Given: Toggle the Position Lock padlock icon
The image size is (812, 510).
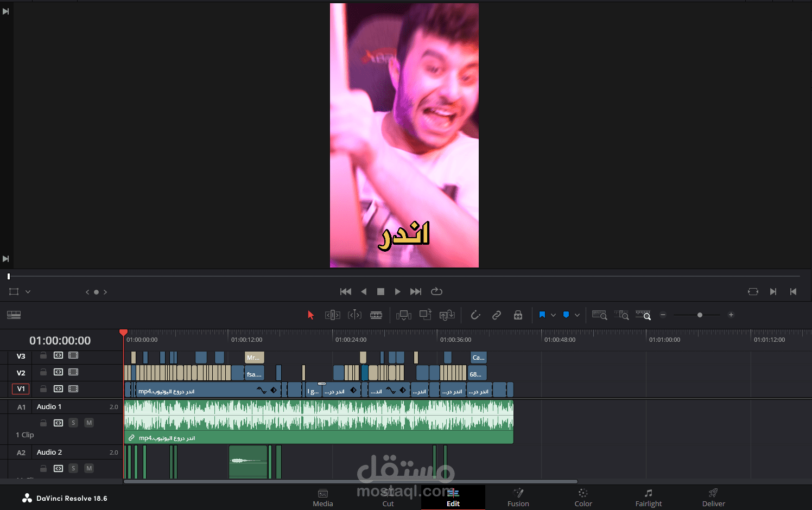Looking at the screenshot, I should coord(517,315).
